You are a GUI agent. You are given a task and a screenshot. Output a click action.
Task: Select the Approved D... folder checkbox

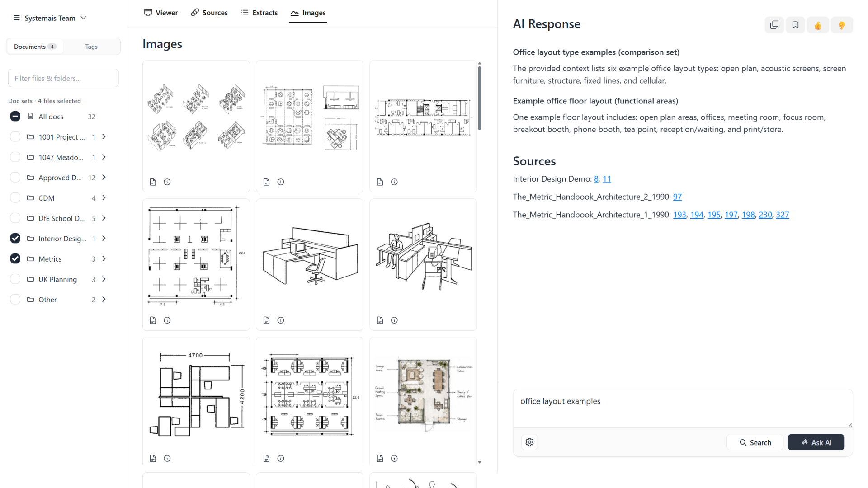tap(15, 178)
